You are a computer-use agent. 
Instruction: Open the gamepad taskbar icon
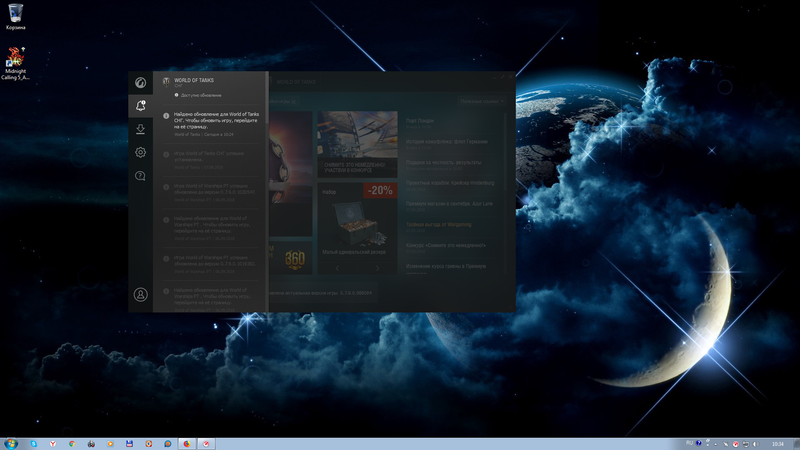(91, 444)
